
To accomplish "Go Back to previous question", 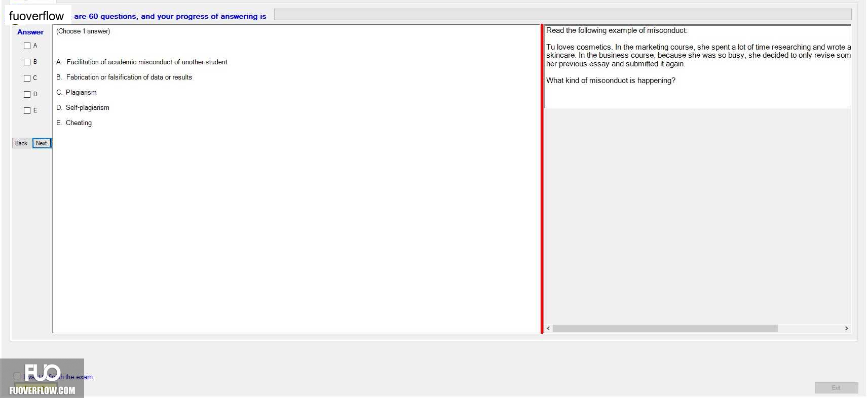I will (x=21, y=143).
